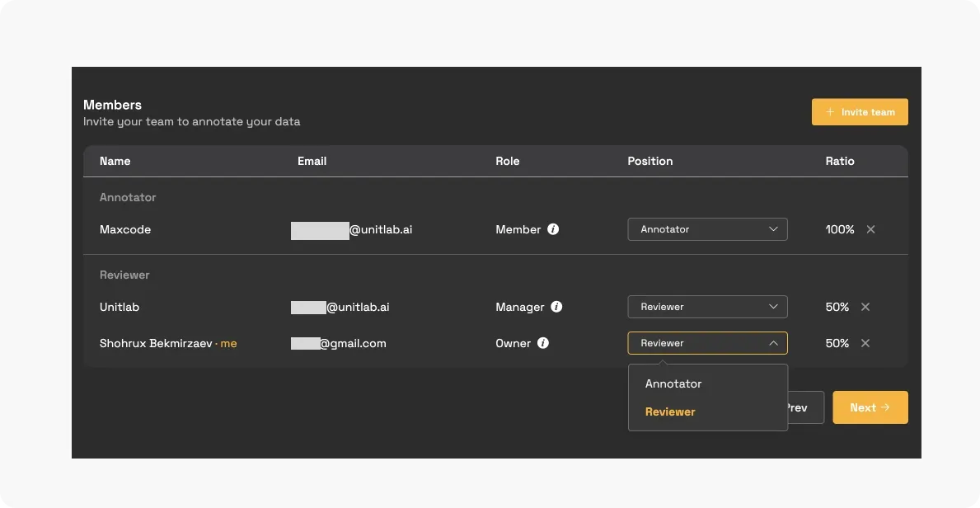Click the redacted email for Shohrux

pyautogui.click(x=305, y=343)
